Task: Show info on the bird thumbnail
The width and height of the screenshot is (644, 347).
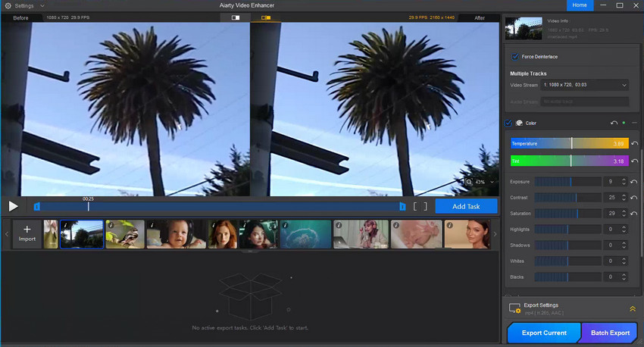Action: click(x=111, y=225)
